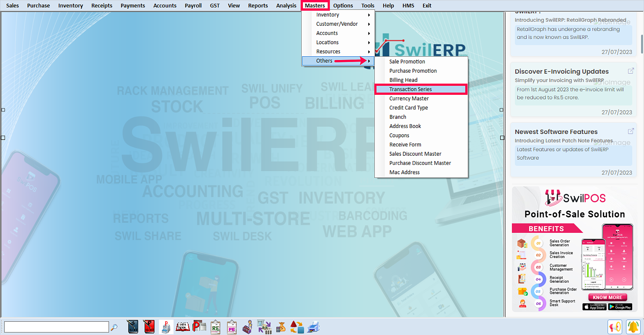Open the Options menu

[x=343, y=5]
